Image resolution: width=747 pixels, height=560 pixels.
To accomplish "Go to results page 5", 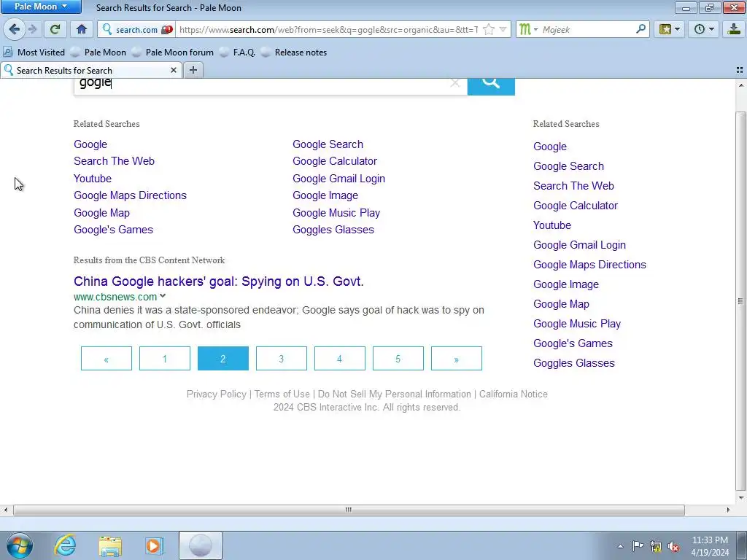I will tap(398, 359).
